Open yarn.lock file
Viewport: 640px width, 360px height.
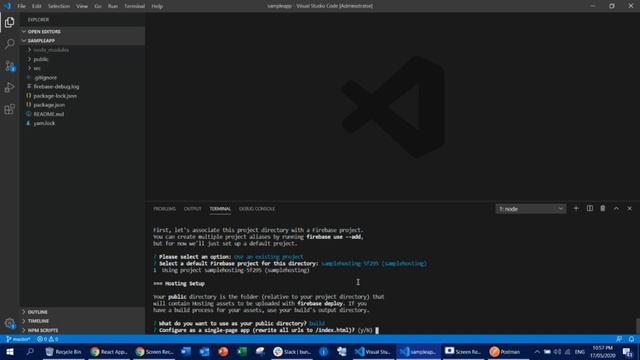pyautogui.click(x=82, y=123)
